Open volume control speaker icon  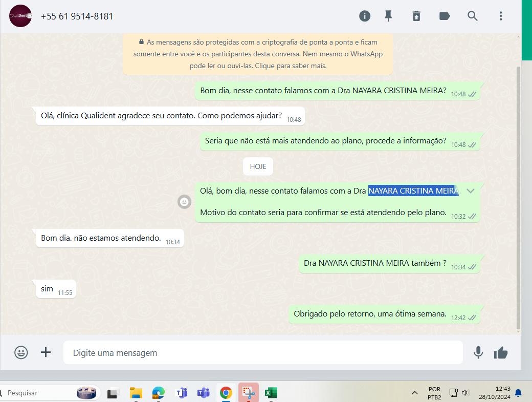pos(465,393)
